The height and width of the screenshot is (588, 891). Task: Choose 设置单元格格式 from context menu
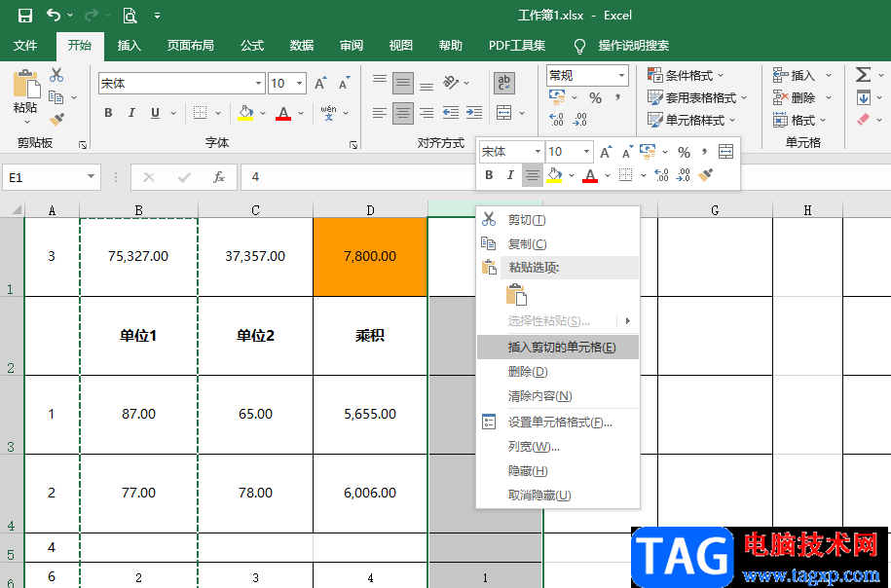[558, 423]
